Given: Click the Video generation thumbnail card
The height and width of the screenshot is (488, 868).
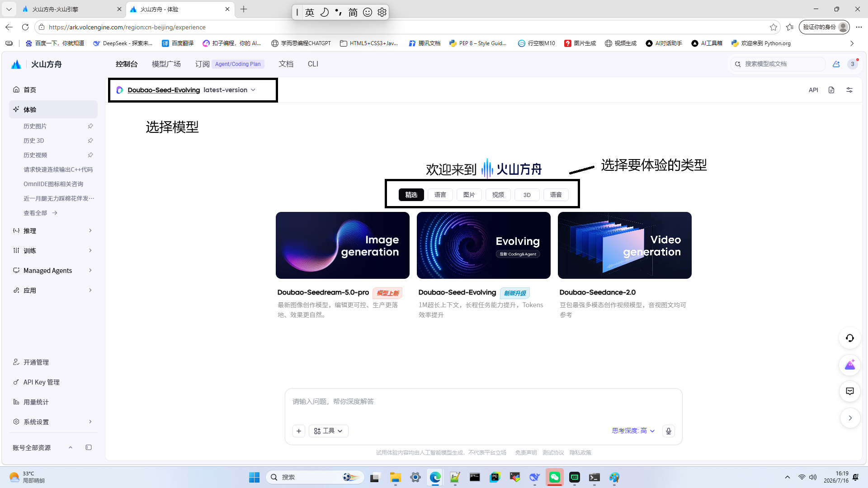Looking at the screenshot, I should (625, 245).
